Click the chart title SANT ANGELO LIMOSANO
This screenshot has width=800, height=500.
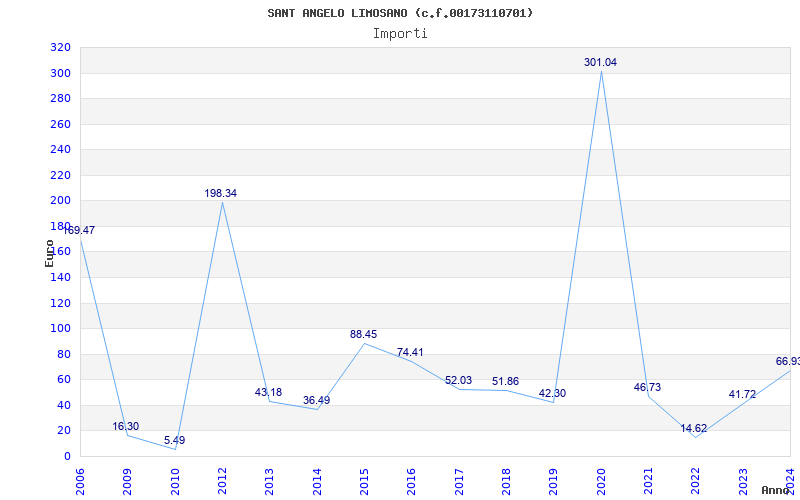(400, 13)
